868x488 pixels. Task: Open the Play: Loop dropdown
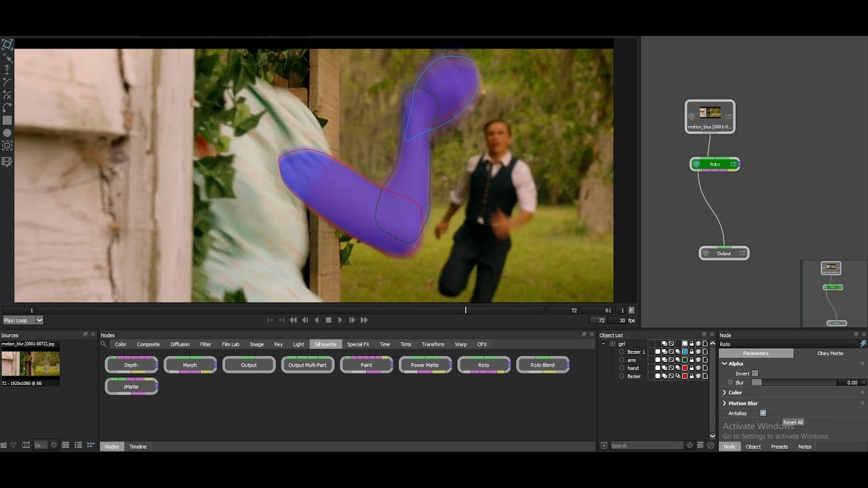click(23, 320)
